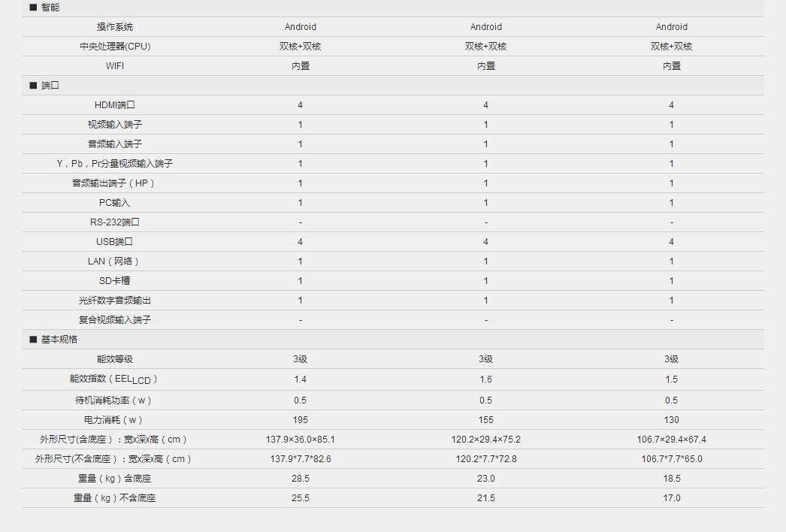Click the 智能 section header bullet icon
Viewport: 786px width, 532px height.
33,8
